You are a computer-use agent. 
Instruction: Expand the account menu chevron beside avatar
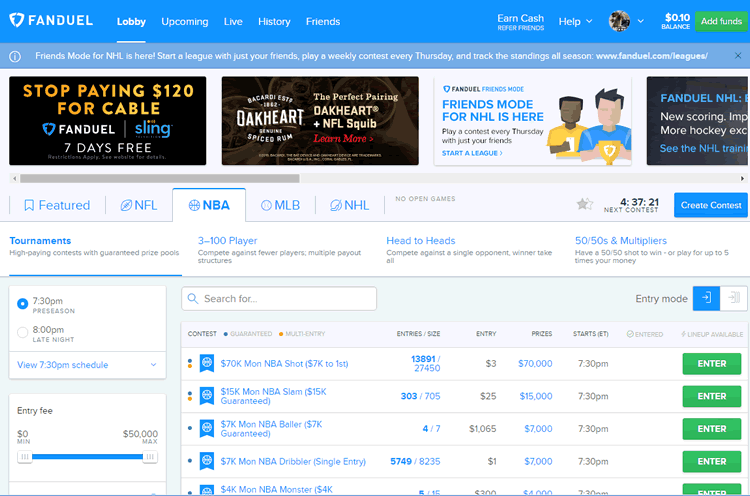point(640,21)
